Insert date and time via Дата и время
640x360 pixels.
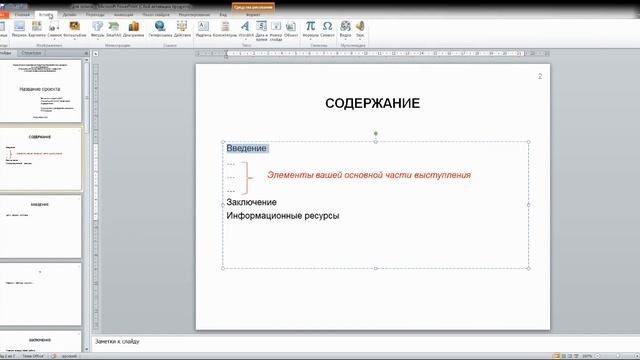click(261, 31)
